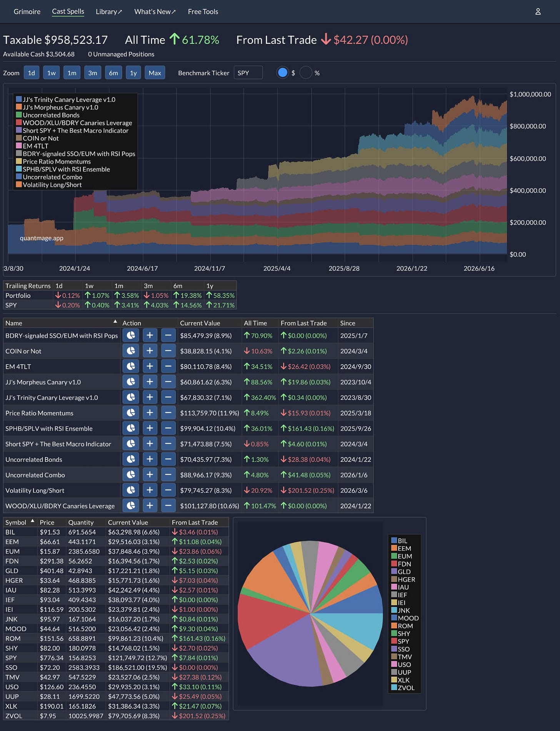Screen dimensions: 560x731
Task: Open the Library external link
Action: tap(109, 12)
